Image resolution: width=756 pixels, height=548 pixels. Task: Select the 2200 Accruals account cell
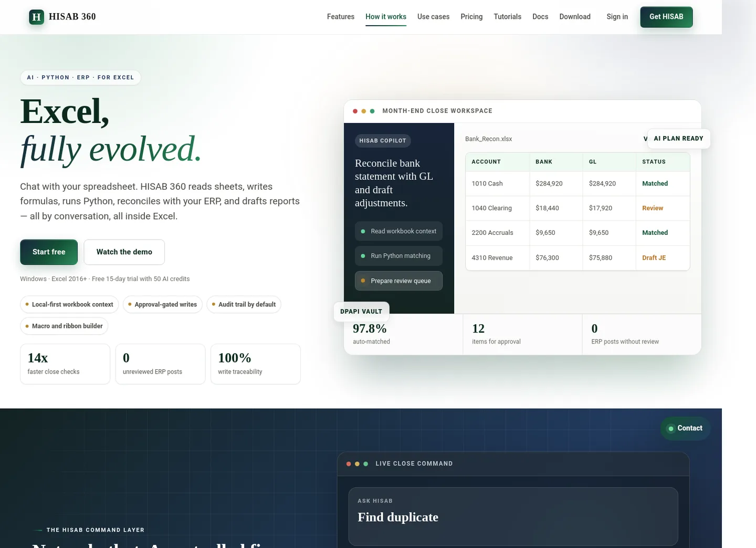(498, 233)
